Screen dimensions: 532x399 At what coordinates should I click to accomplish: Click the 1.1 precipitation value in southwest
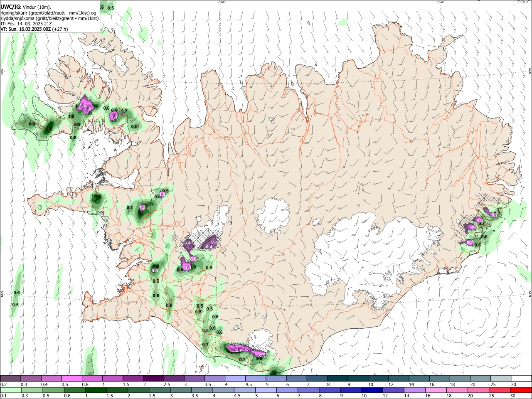(187, 267)
